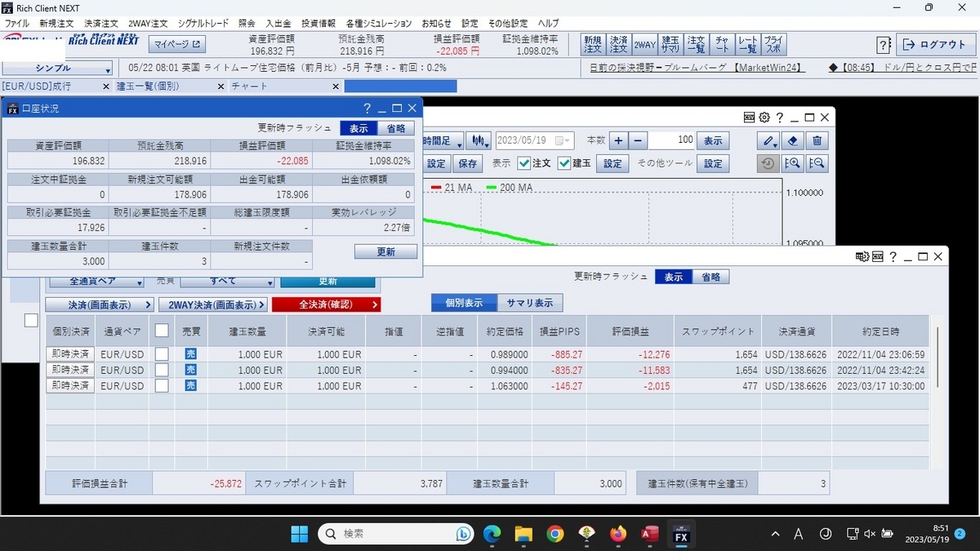Click the 本数 input field showing 100
The height and width of the screenshot is (551, 980).
click(x=673, y=140)
